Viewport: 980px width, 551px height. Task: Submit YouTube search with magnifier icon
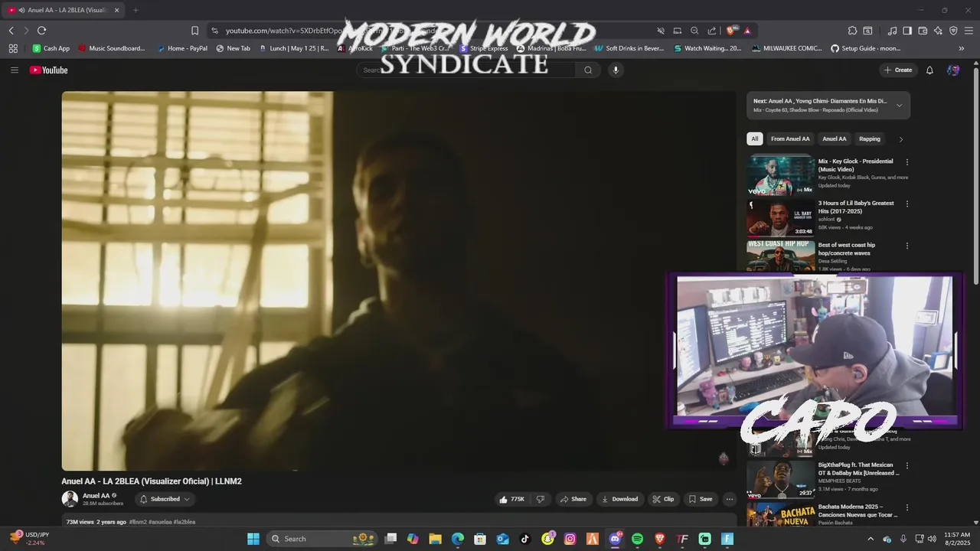[588, 70]
